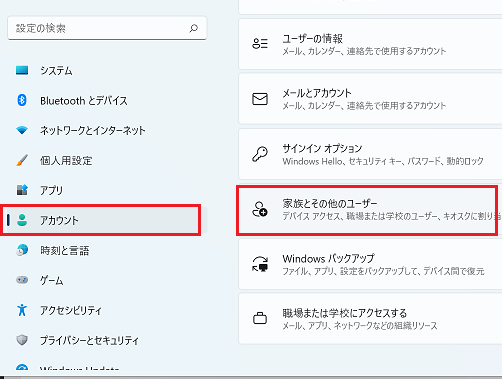Screen dimensions: 502x379
Task: Click the Wi-Fi network icon in sidebar
Action: (x=22, y=130)
